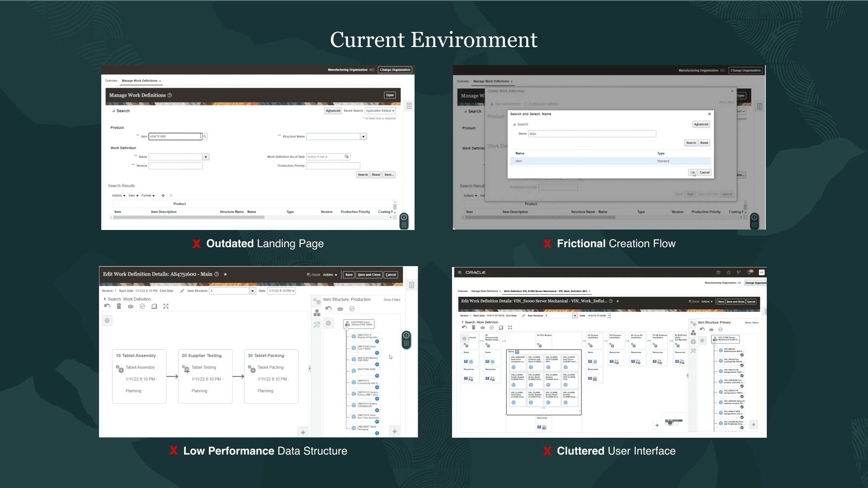Open the Application Default saved search dropdown

point(380,111)
